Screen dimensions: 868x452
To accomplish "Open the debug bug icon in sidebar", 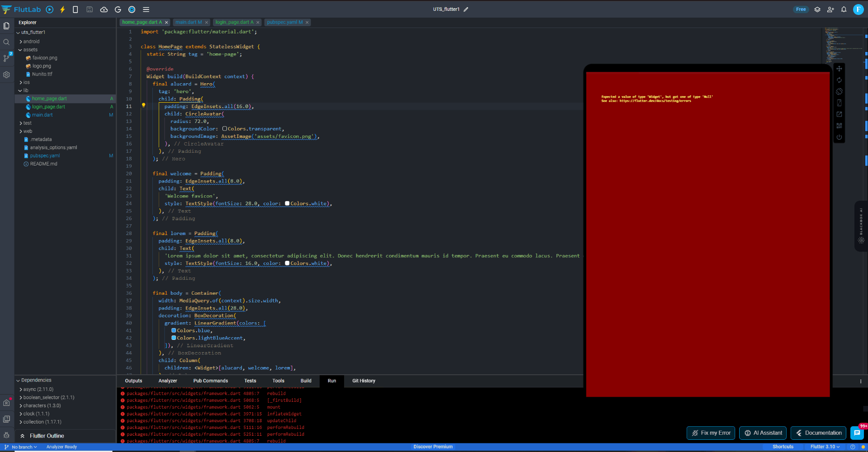I will click(x=6, y=435).
